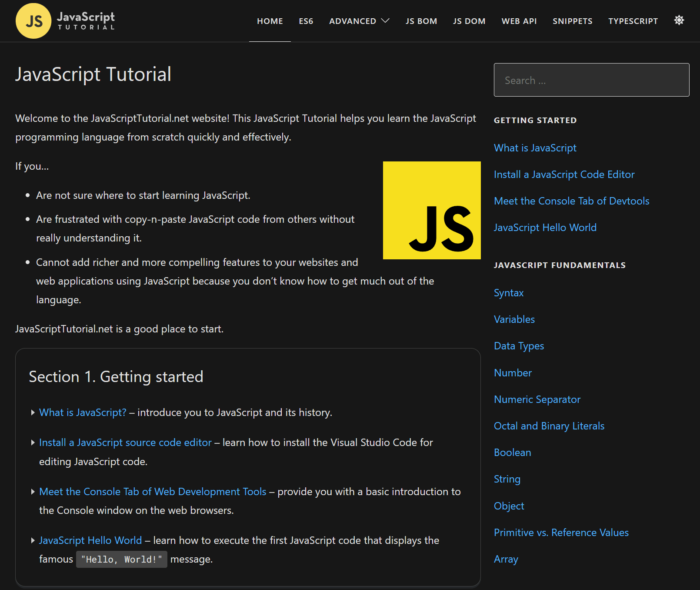
Task: Select 'Syntax' under JavaScript Fundamentals
Action: point(508,293)
